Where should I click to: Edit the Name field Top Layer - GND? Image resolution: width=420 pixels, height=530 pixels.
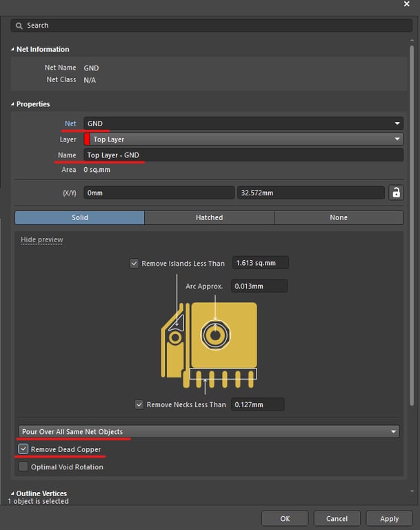[243, 155]
